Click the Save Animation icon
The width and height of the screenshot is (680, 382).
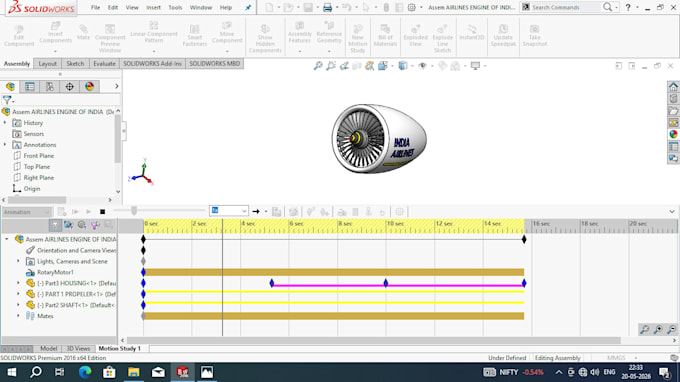(x=276, y=212)
